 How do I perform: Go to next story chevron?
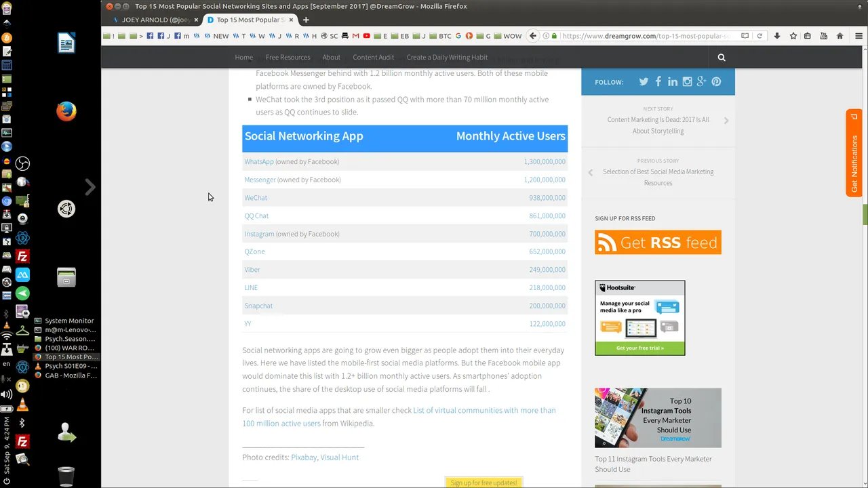click(726, 121)
